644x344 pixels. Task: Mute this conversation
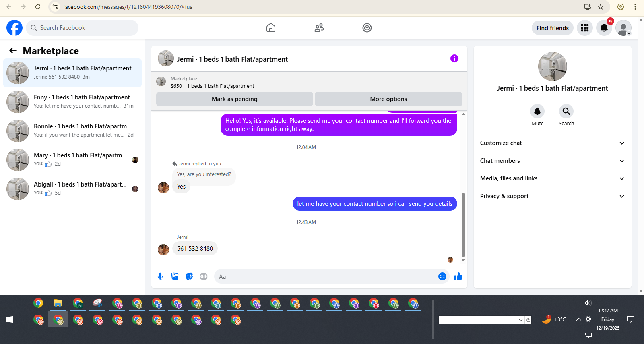537,111
